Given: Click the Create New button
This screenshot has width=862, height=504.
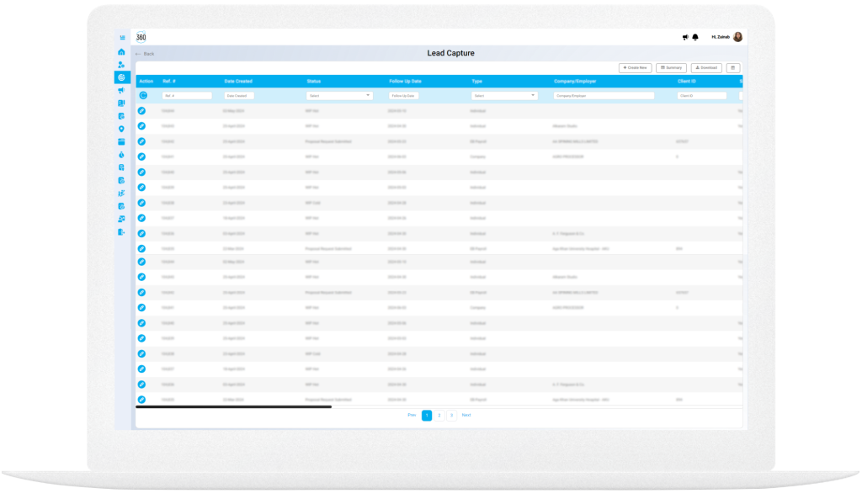Looking at the screenshot, I should coord(635,68).
